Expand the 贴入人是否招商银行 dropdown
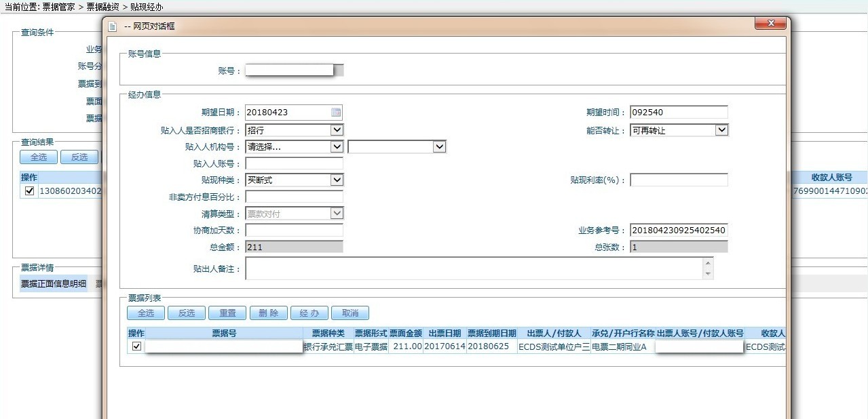 pyautogui.click(x=337, y=129)
